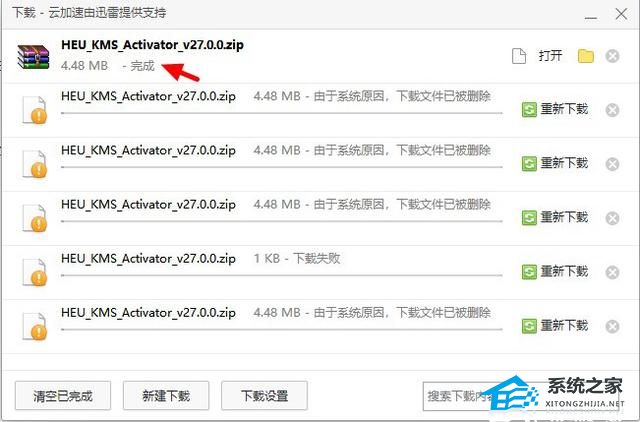Click 新建下载 to create new download
Screen dimensions: 640x422
pos(166,395)
